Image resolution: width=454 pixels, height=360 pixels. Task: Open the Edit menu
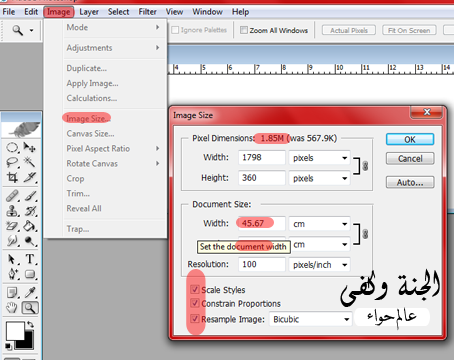pos(31,12)
